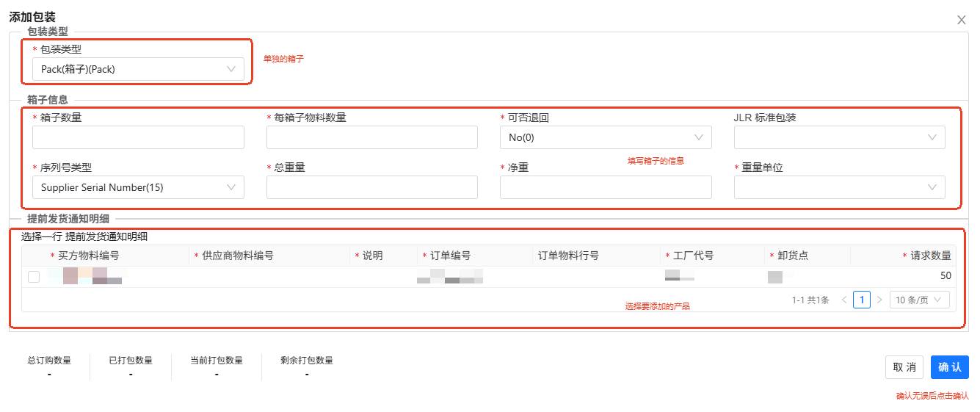Image resolution: width=980 pixels, height=412 pixels.
Task: Select page 1 in pagination
Action: point(862,300)
